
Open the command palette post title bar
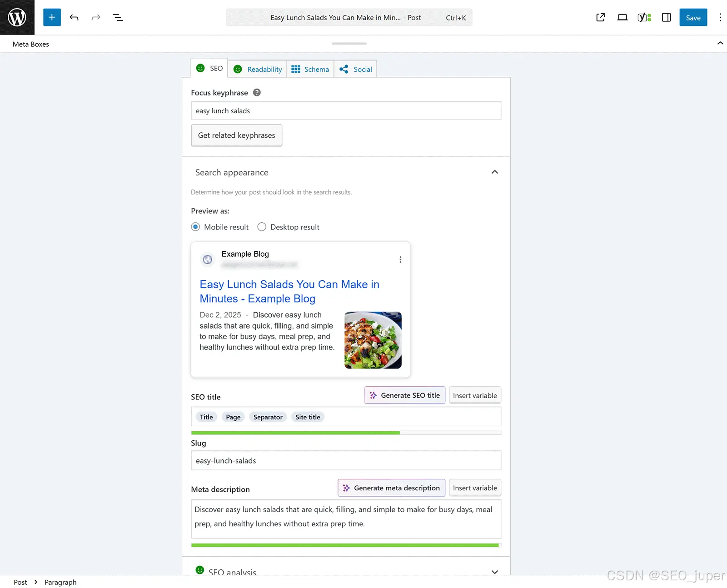click(349, 17)
